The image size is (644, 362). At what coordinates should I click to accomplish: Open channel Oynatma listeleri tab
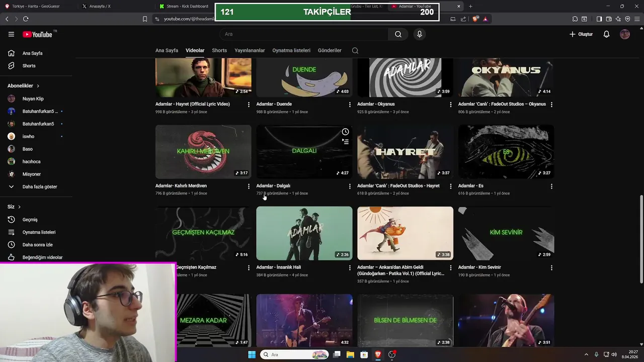(291, 50)
